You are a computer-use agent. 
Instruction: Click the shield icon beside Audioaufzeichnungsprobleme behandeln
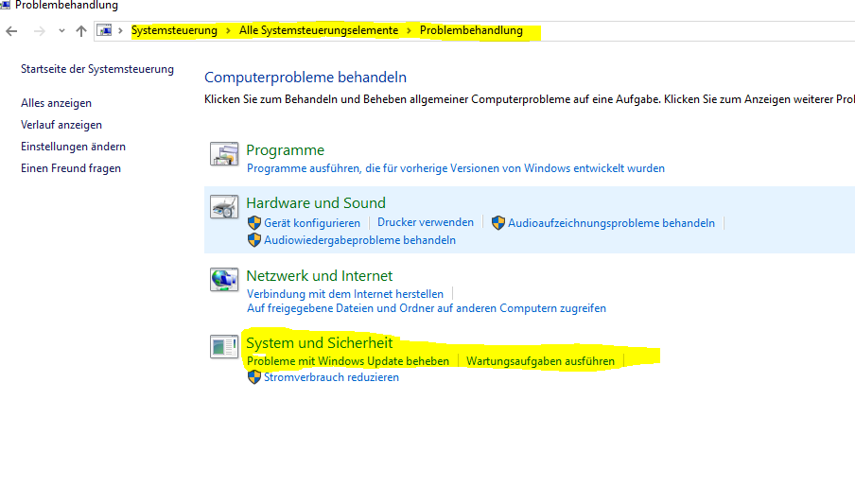(497, 222)
